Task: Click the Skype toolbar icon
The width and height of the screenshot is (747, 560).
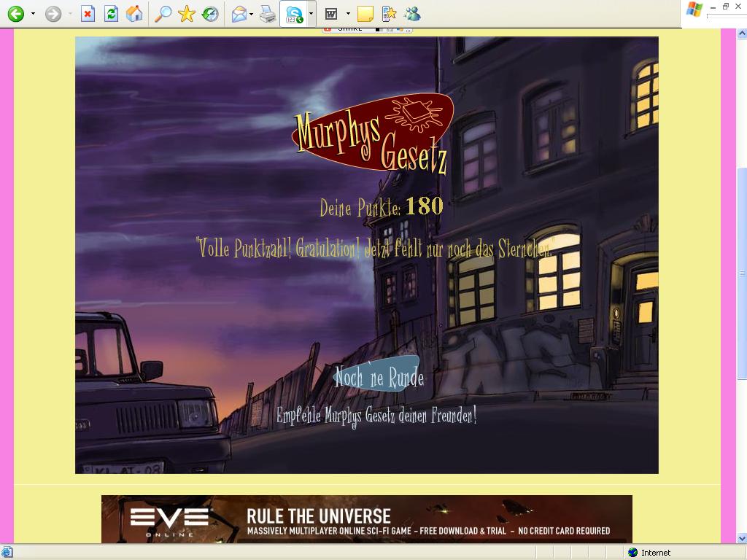Action: [294, 15]
